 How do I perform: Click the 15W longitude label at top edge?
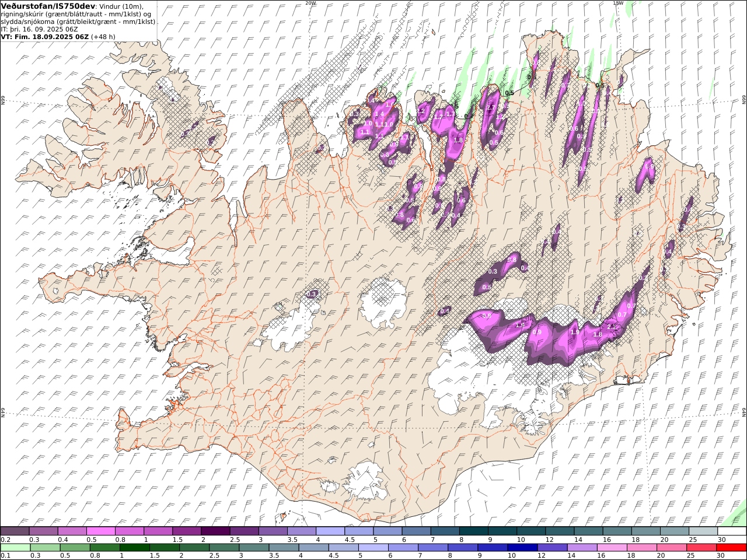pyautogui.click(x=618, y=3)
